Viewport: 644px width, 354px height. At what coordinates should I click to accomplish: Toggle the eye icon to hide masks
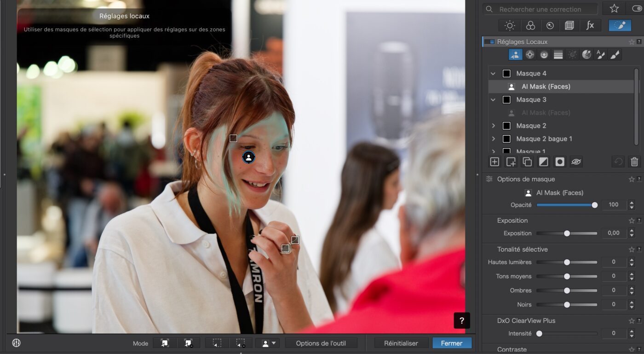[x=576, y=162]
